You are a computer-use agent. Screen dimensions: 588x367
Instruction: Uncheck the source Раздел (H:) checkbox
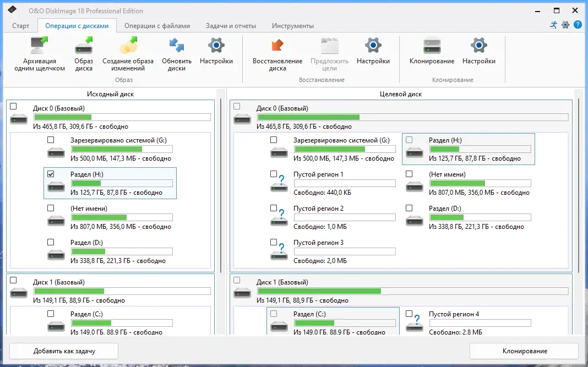coord(51,174)
